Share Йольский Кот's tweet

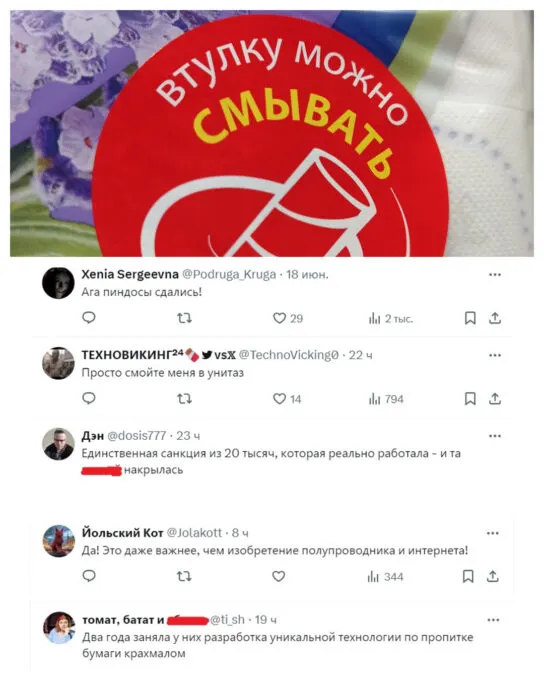coord(493,576)
